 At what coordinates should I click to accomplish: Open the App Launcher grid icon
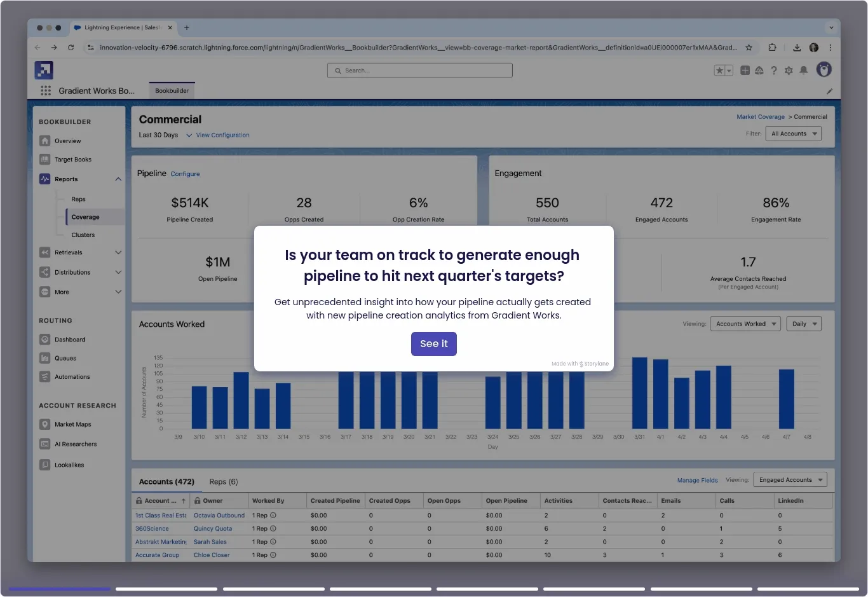pyautogui.click(x=46, y=91)
